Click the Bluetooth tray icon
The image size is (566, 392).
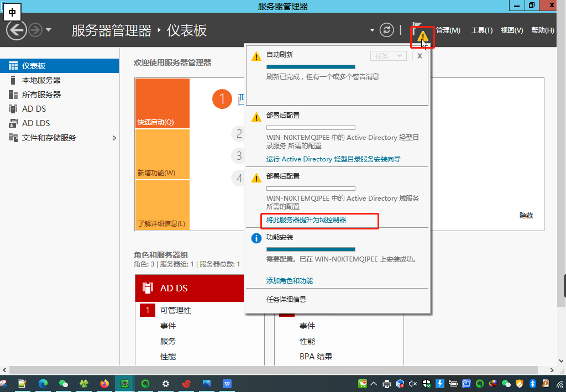[x=532, y=383]
